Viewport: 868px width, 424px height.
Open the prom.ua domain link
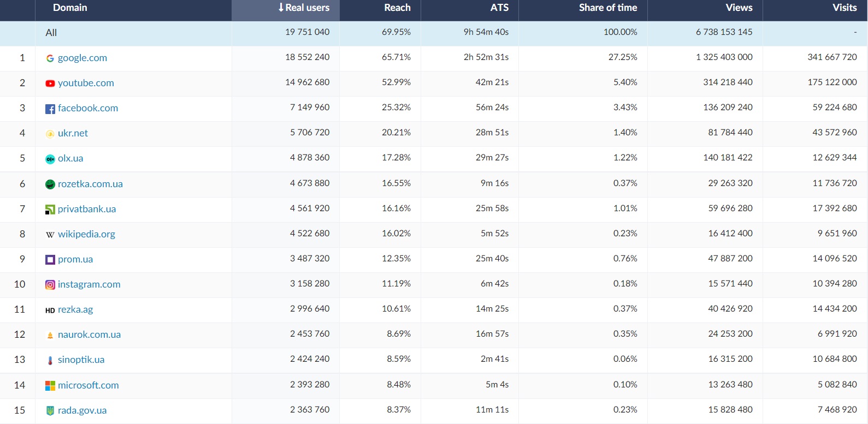pyautogui.click(x=75, y=259)
